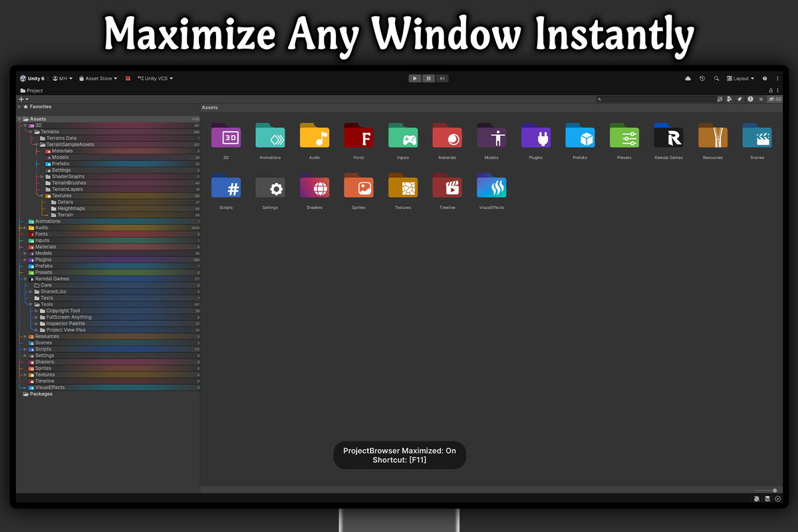Select the FullScreen Anything folder under Tools
Screen dimensions: 798x532
tap(68, 317)
